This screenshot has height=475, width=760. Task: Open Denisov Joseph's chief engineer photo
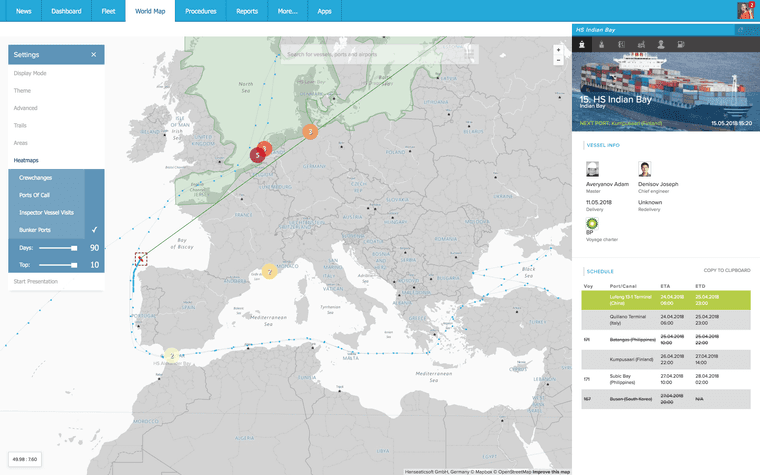(645, 169)
